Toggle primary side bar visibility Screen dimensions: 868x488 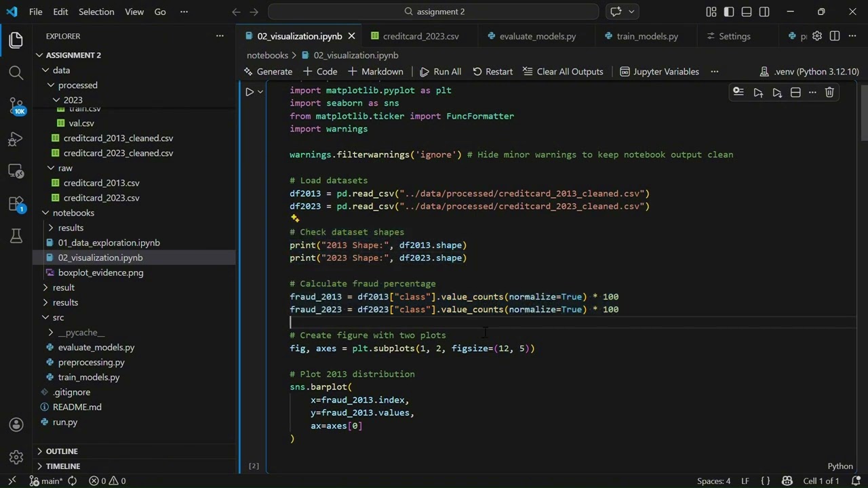pos(729,12)
